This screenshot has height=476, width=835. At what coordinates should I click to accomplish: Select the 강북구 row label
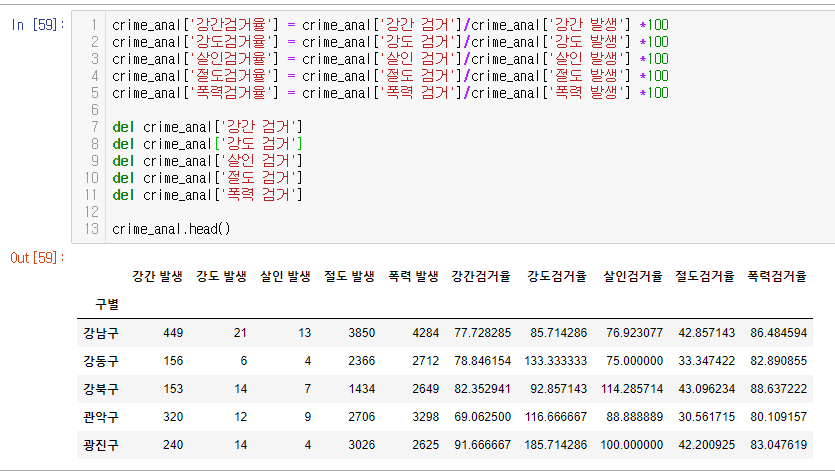(100, 387)
